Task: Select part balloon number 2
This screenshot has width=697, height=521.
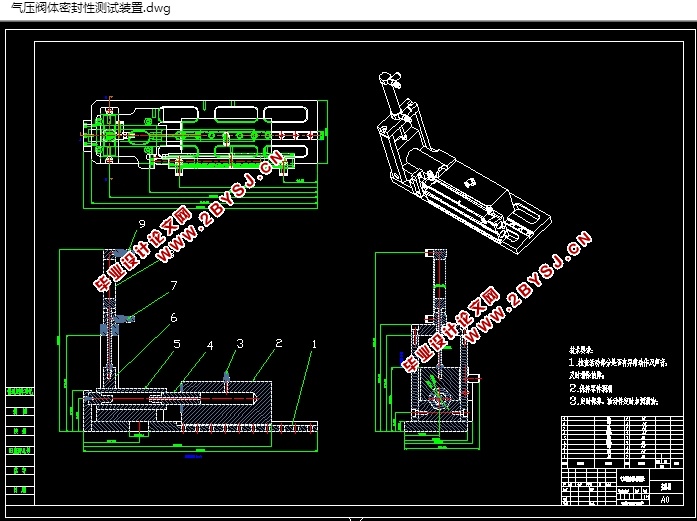Action: (x=279, y=343)
